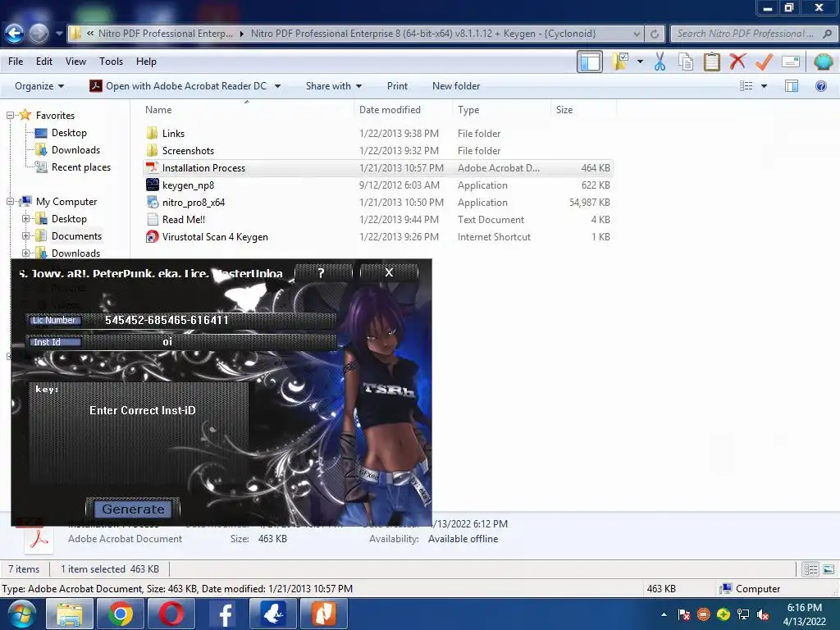This screenshot has height=630, width=840.
Task: Open the dropdown arrow next to Adobe Acrobat Reader DC
Action: [x=277, y=86]
